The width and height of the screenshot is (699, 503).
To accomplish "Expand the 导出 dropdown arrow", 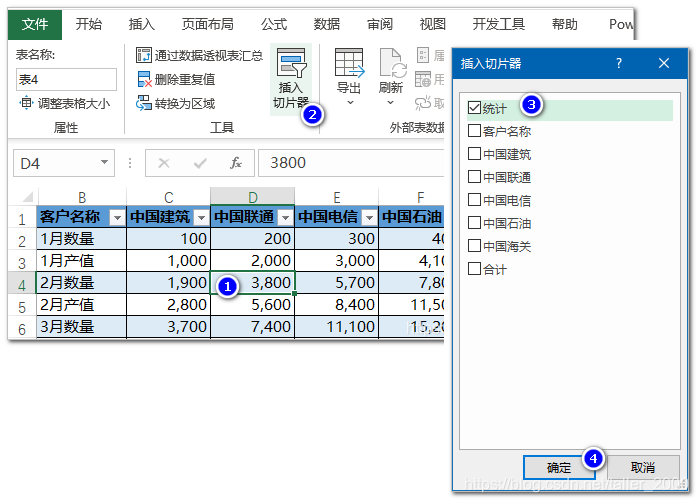I will click(350, 103).
